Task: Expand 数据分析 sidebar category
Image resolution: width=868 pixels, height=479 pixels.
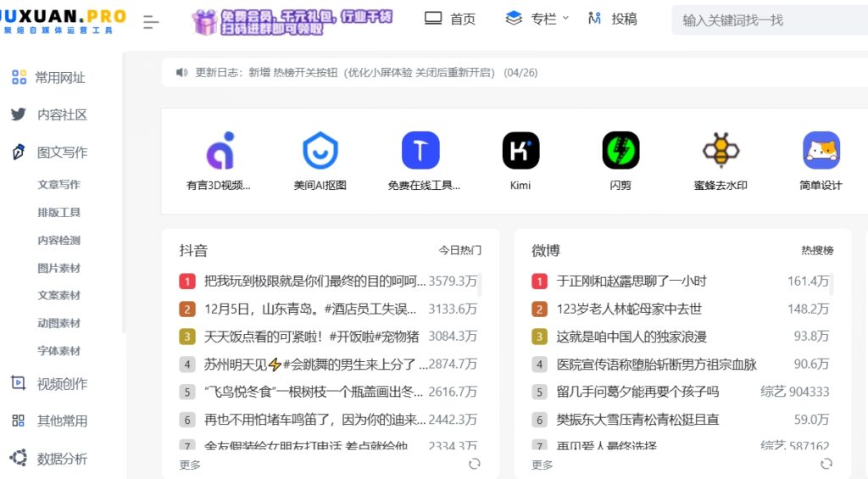Action: [48, 459]
